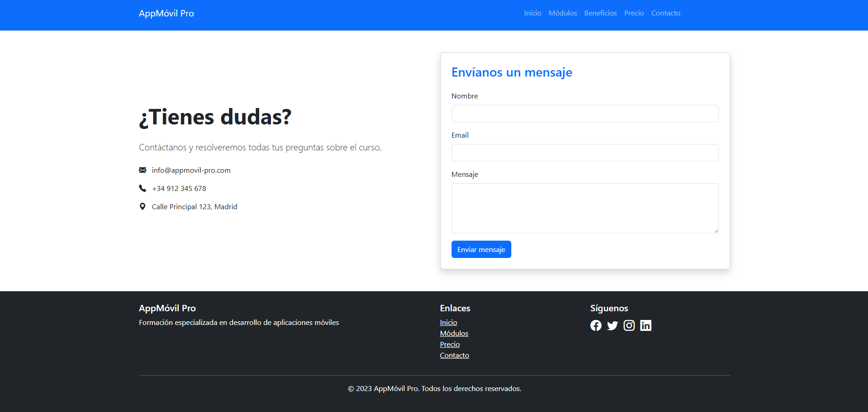
Task: Follow the Módulos footer link
Action: (454, 334)
